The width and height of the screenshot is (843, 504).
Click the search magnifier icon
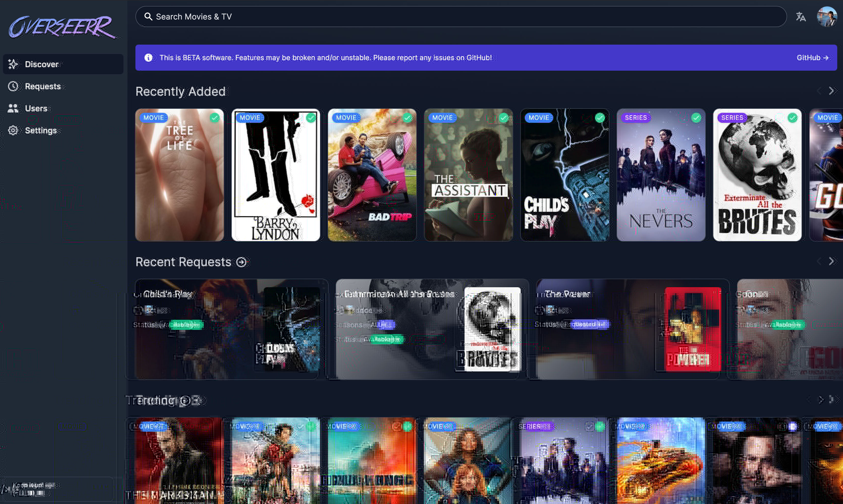[x=148, y=17]
